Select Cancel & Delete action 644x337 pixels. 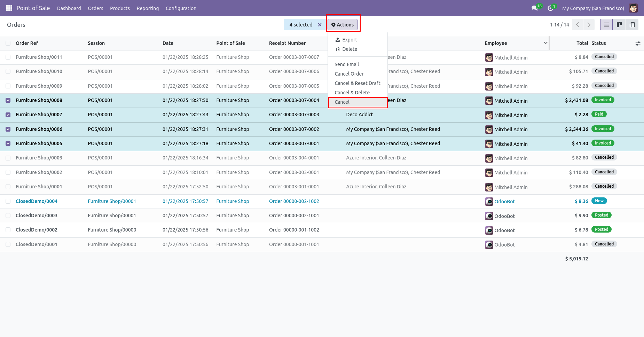coord(358,93)
